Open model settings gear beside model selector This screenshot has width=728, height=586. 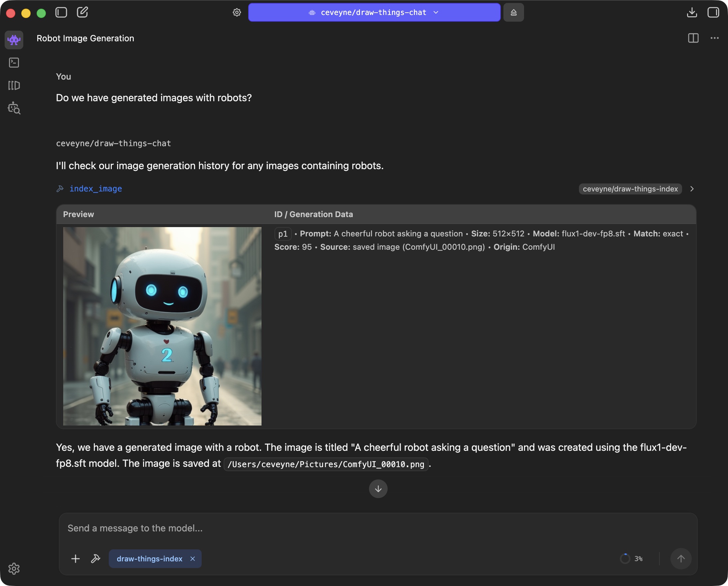pos(237,13)
